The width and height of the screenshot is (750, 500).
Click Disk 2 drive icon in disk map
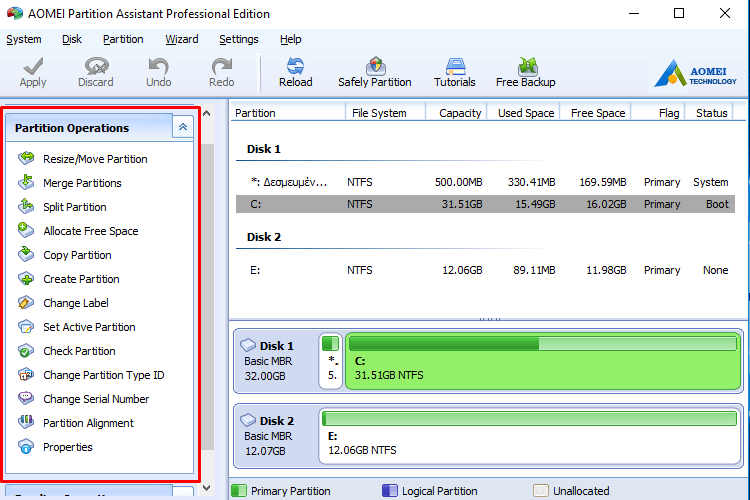248,420
